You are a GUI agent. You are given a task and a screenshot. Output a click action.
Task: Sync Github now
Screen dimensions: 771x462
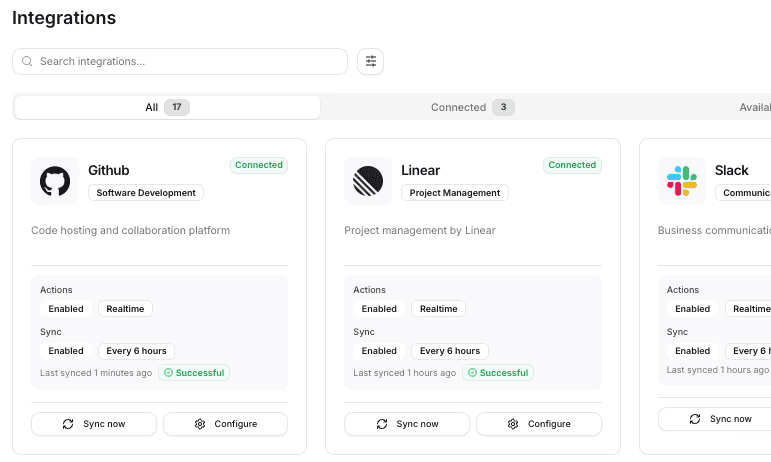(x=94, y=424)
